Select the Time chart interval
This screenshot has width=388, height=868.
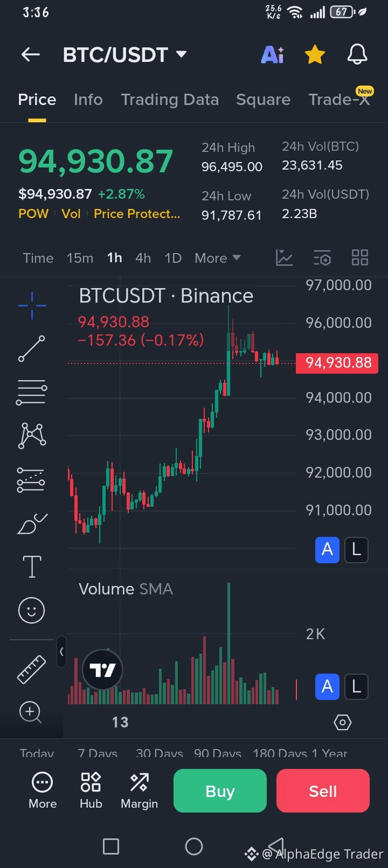[x=38, y=258]
